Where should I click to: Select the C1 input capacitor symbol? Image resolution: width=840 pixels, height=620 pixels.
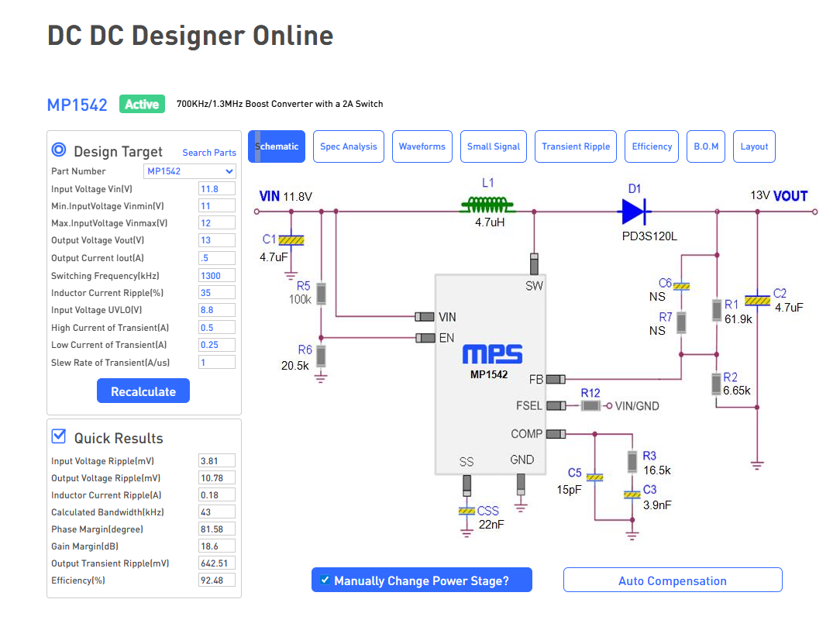291,240
